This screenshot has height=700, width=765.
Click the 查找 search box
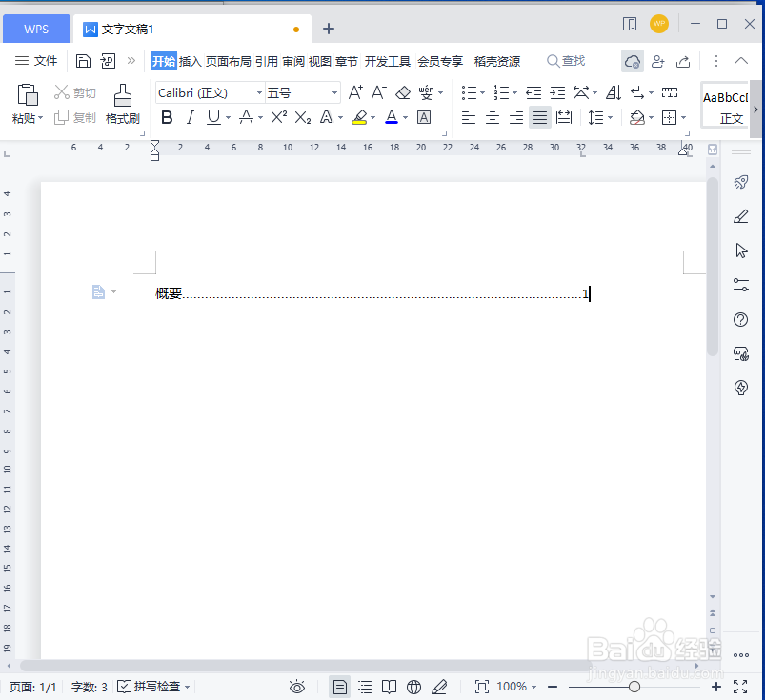[566, 61]
